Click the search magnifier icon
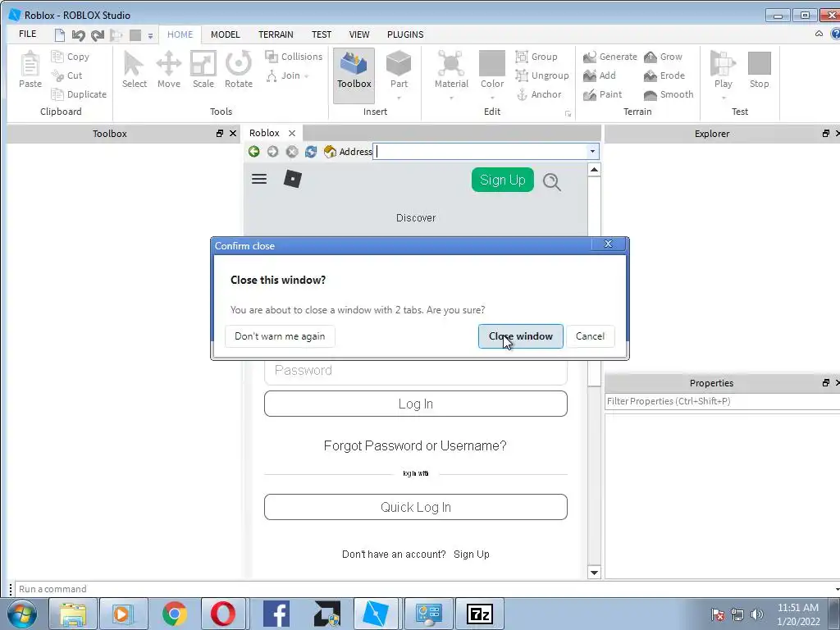 coord(552,182)
